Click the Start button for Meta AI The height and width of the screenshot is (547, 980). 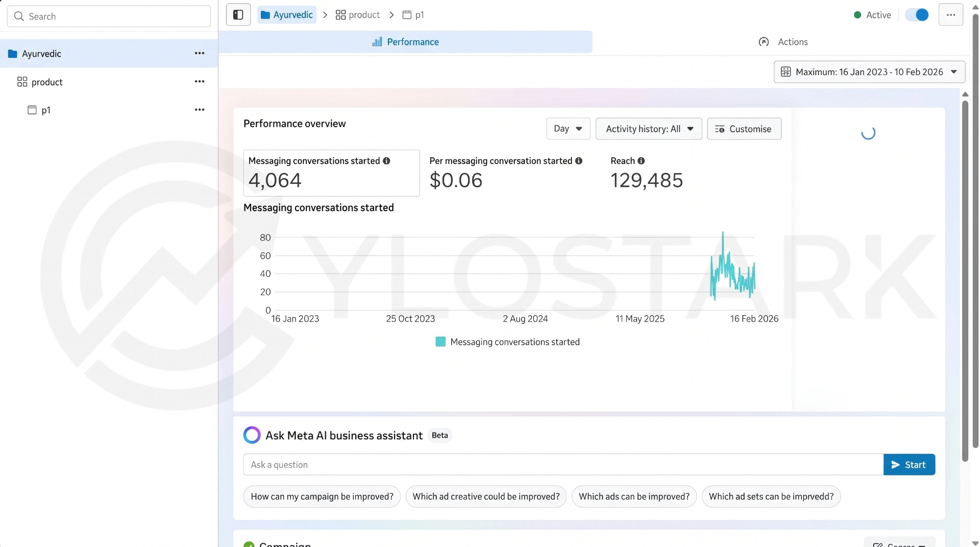909,465
